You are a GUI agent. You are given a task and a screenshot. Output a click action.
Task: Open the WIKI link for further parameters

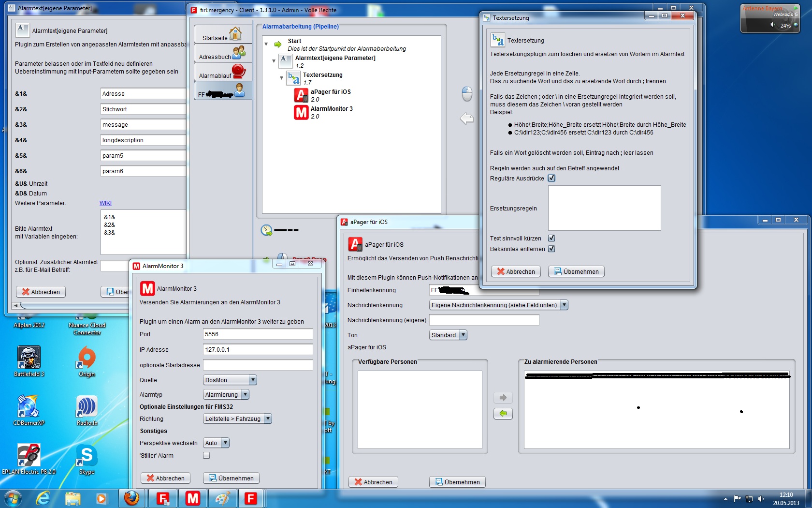tap(105, 203)
